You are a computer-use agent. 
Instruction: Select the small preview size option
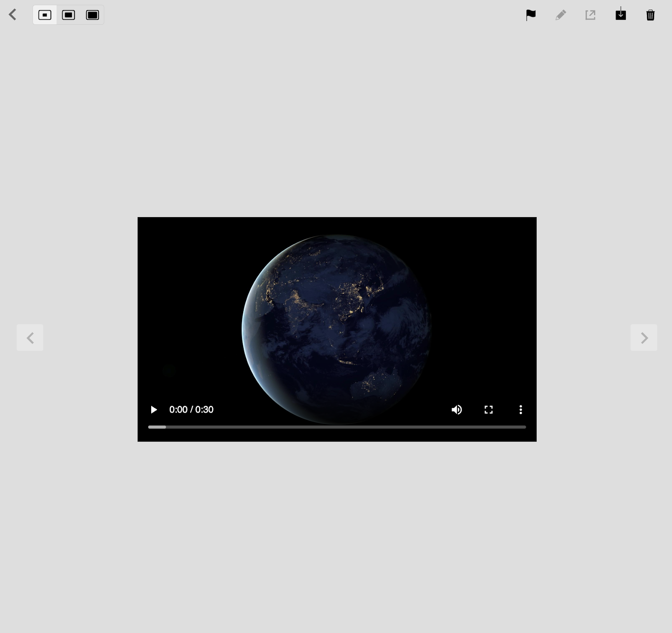[45, 15]
